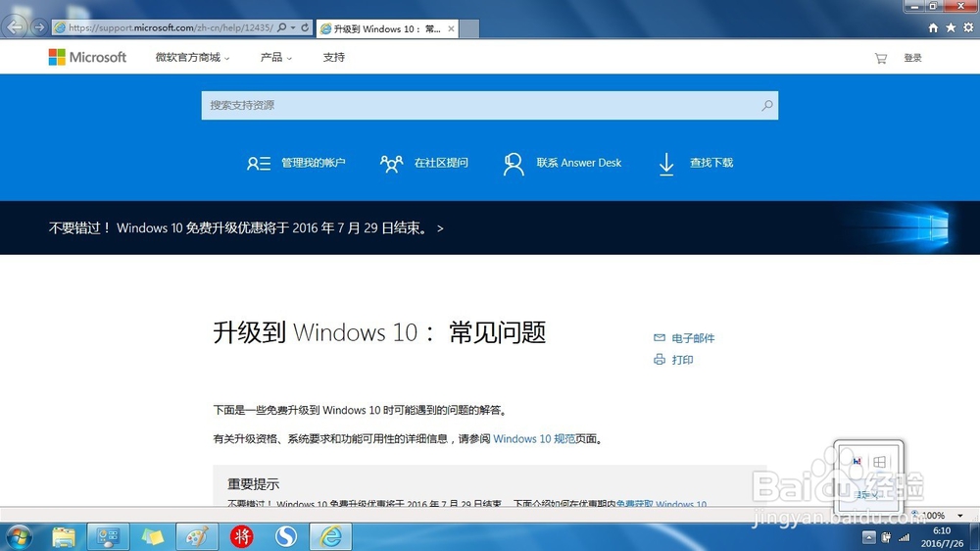Open a new blank tab

coord(469,28)
